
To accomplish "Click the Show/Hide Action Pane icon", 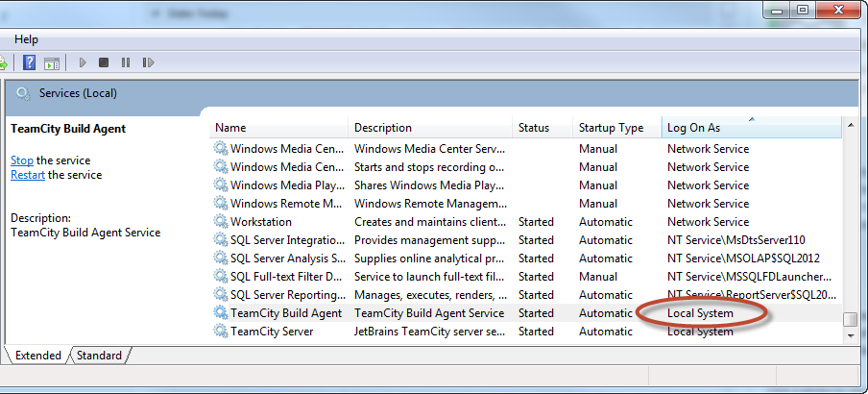I will (x=52, y=62).
